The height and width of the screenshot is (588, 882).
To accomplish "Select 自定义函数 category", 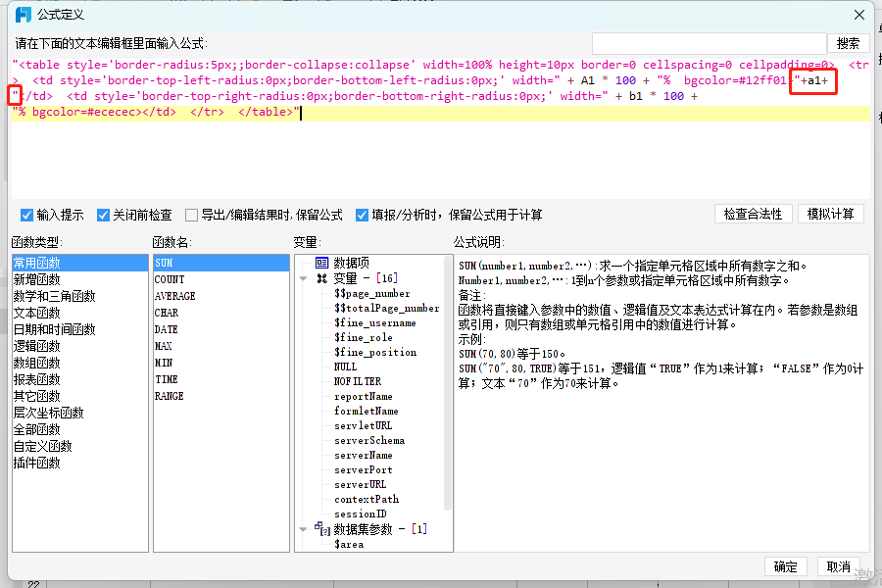I will point(80,446).
